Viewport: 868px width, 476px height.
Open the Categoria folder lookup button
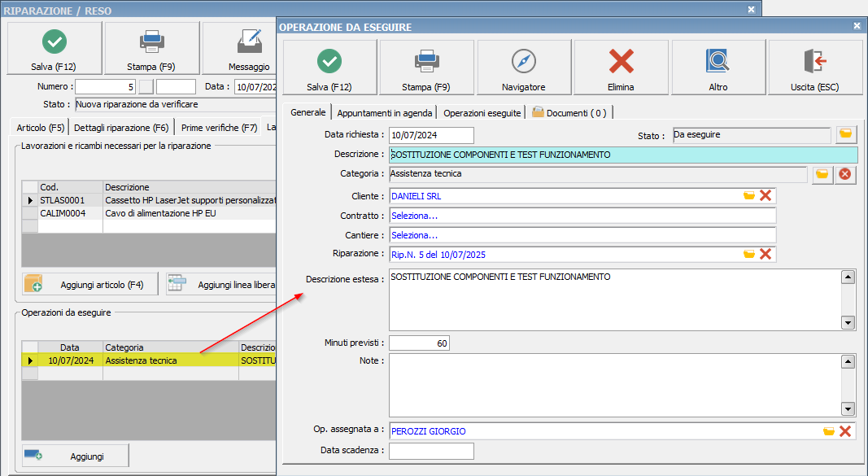pyautogui.click(x=822, y=174)
